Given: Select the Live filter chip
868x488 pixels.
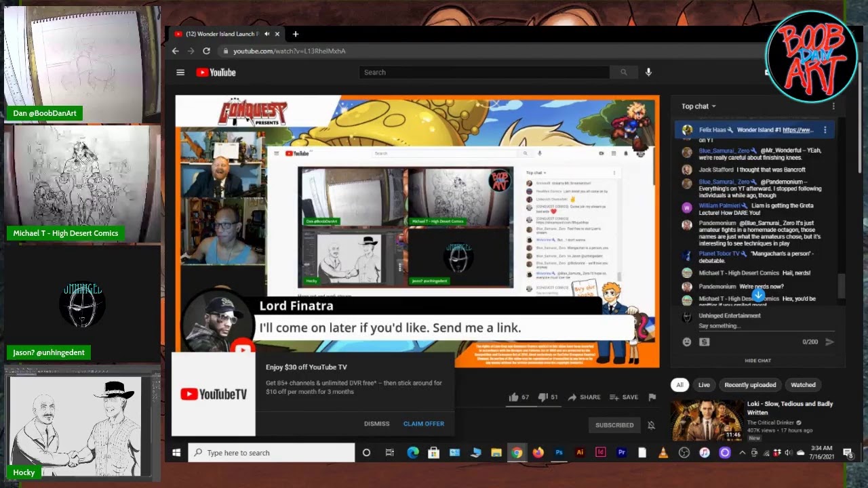Looking at the screenshot, I should click(704, 385).
